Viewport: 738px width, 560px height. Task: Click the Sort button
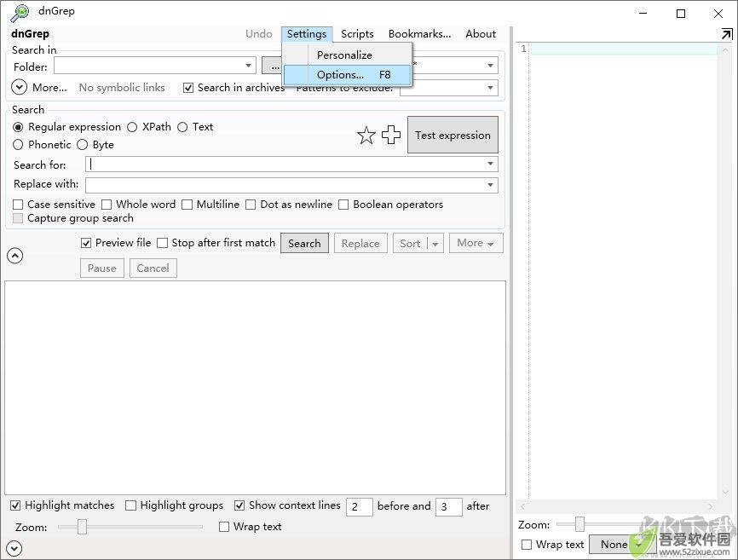(x=411, y=243)
